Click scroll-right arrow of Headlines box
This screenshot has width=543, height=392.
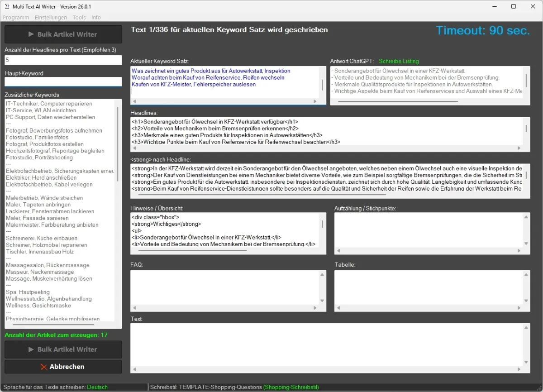519,148
